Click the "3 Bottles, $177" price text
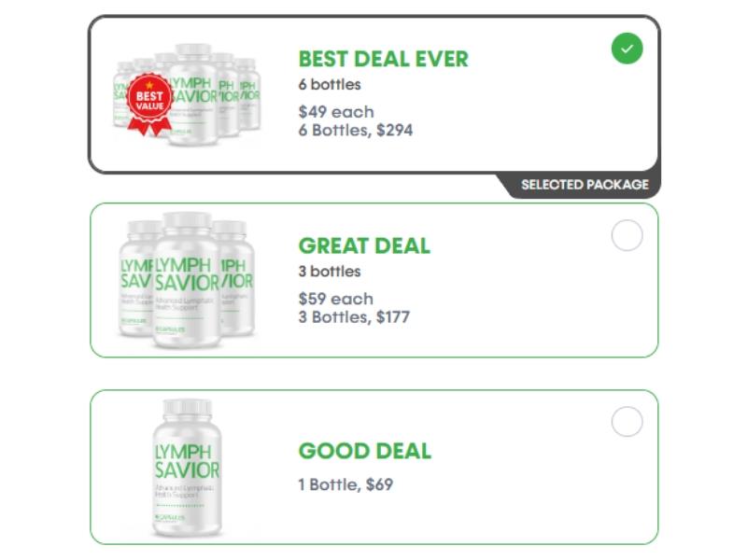747x560 pixels. [354, 316]
